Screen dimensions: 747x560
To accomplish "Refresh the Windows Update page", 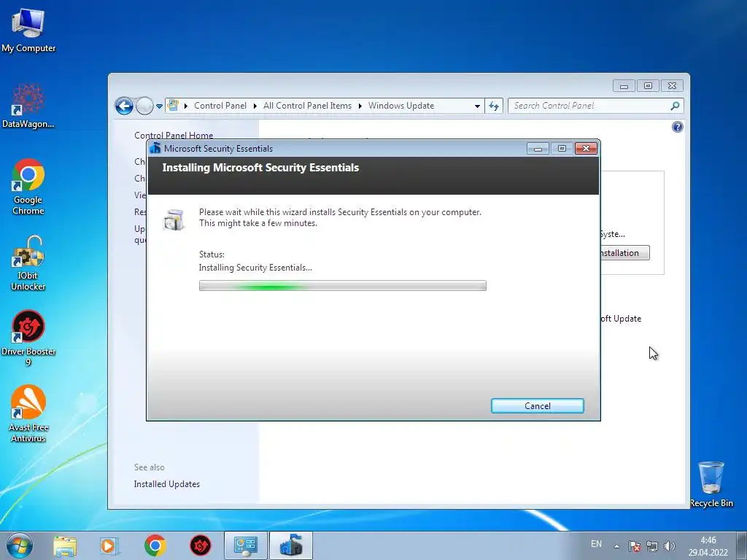I will [494, 106].
